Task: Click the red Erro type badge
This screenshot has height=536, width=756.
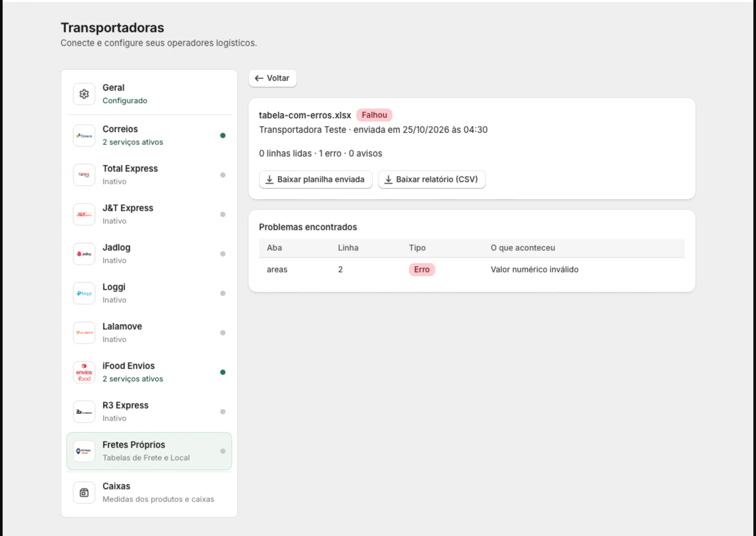Action: (422, 270)
